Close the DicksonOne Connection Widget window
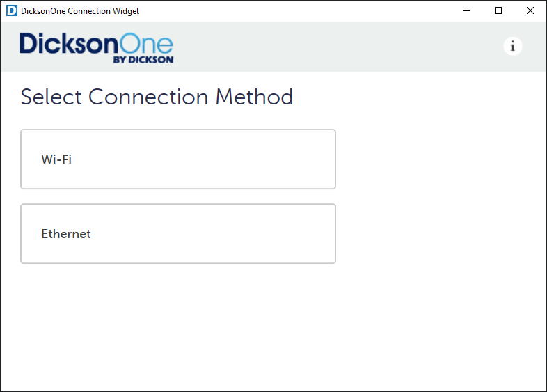Viewport: 547px width, 392px height. [x=530, y=10]
